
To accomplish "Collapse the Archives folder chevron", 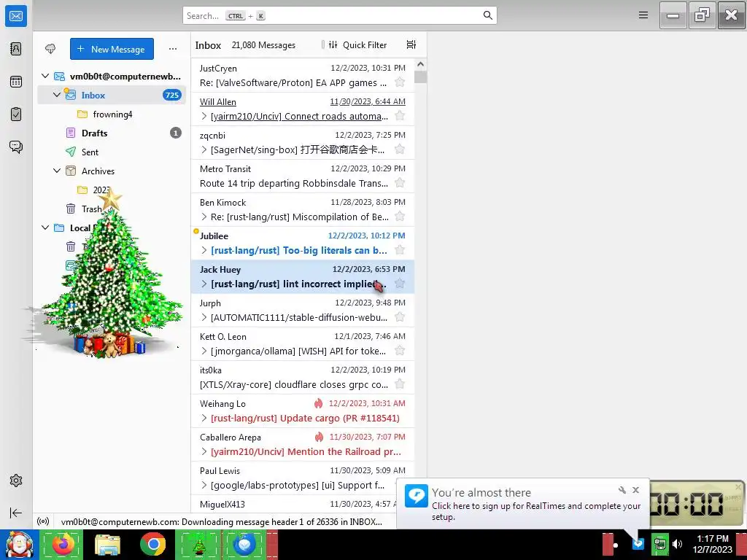I will 57,171.
